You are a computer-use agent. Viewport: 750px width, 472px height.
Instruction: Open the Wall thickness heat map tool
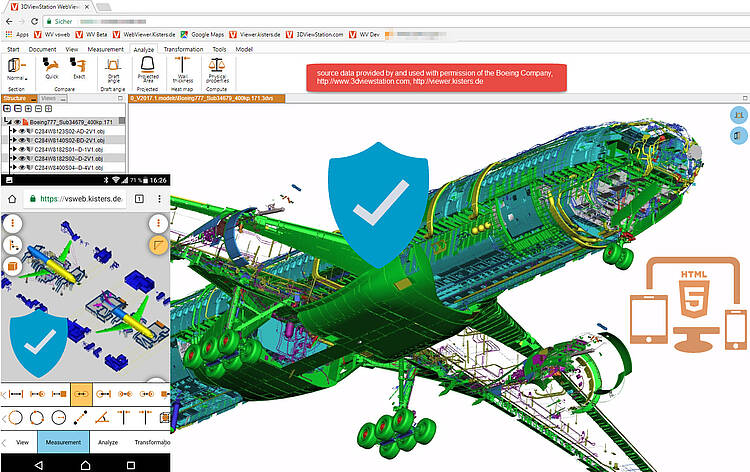click(182, 70)
